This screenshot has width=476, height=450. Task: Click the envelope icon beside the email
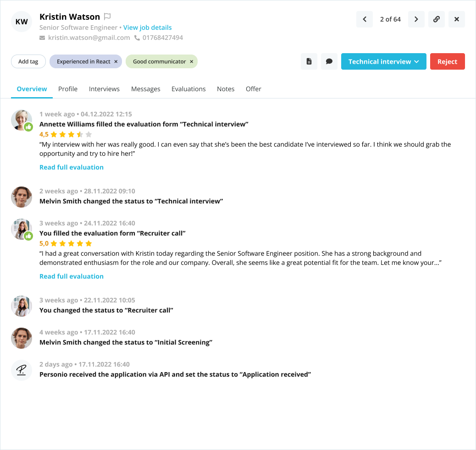point(42,38)
